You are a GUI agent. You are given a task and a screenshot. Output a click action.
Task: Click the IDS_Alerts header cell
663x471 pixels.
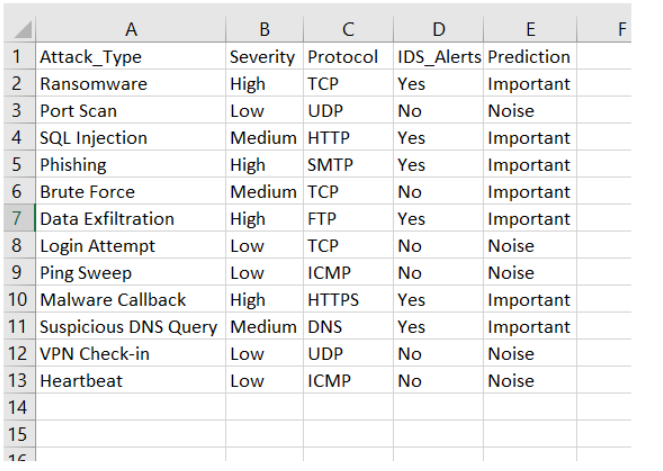438,56
